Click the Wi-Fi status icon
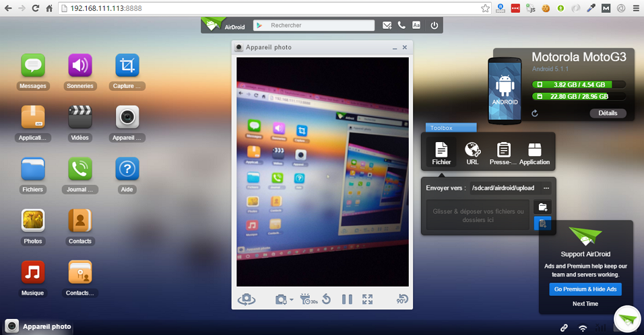Viewport: 644px width, 335px height. (583, 328)
